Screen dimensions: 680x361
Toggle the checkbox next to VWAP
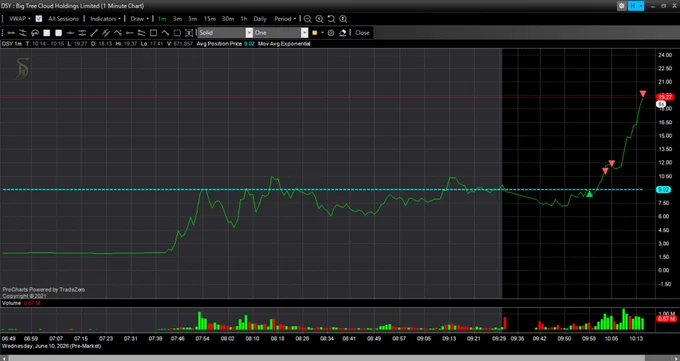click(39, 19)
